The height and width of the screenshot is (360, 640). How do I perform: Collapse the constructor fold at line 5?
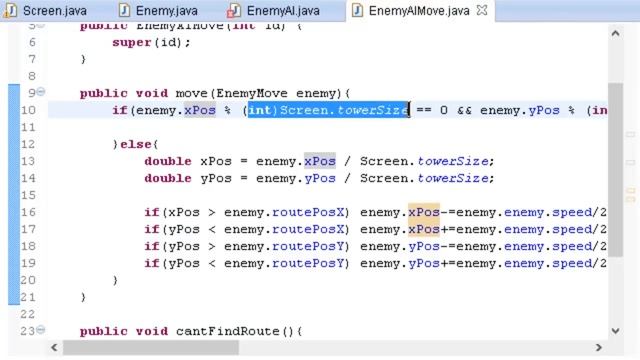(41, 25)
